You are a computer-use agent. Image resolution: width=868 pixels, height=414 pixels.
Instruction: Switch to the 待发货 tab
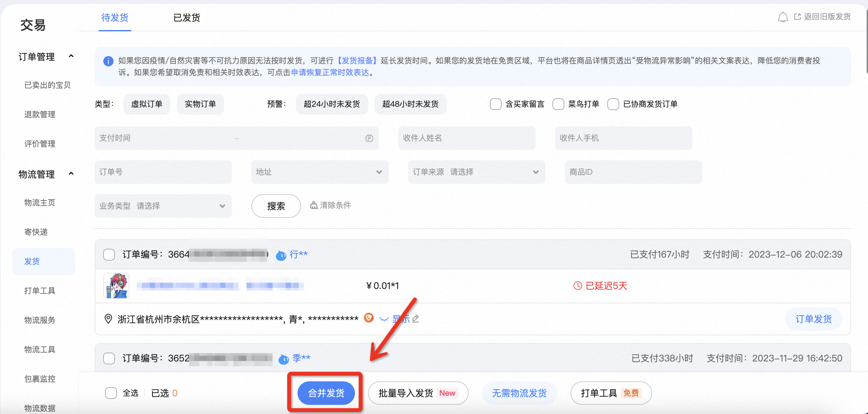[x=115, y=18]
